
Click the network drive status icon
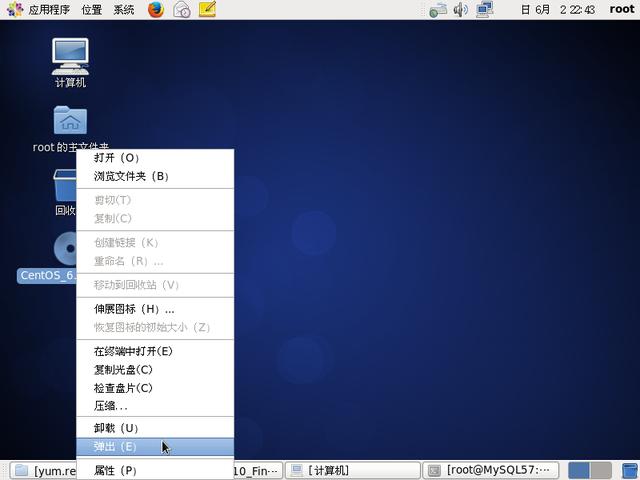[x=438, y=10]
